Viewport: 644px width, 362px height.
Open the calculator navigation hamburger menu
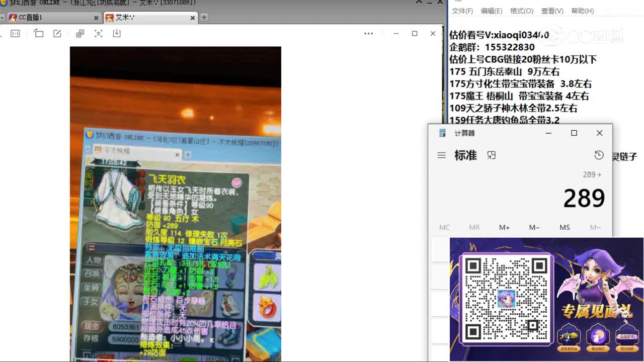pyautogui.click(x=441, y=155)
